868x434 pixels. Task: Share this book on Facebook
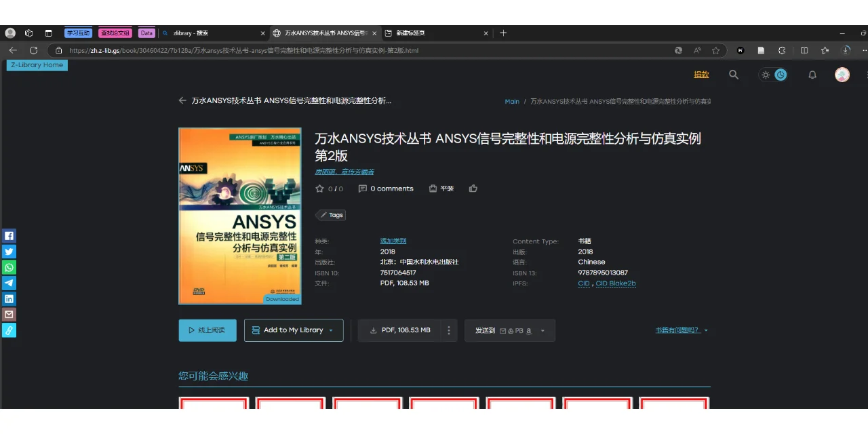pos(9,236)
